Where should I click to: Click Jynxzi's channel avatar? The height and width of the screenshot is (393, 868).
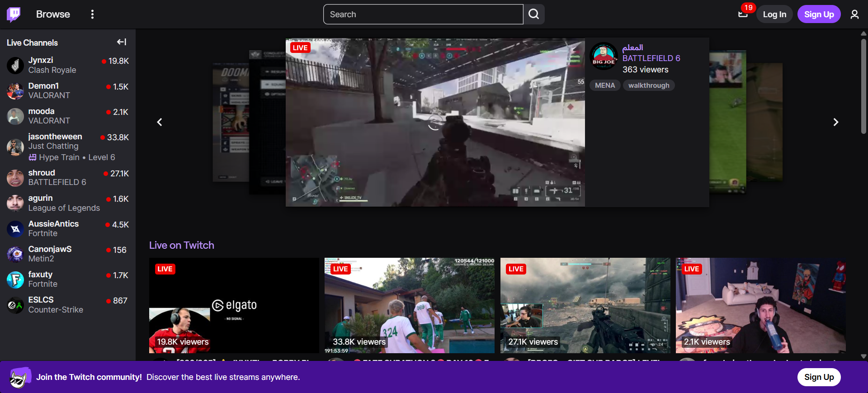pyautogui.click(x=15, y=65)
